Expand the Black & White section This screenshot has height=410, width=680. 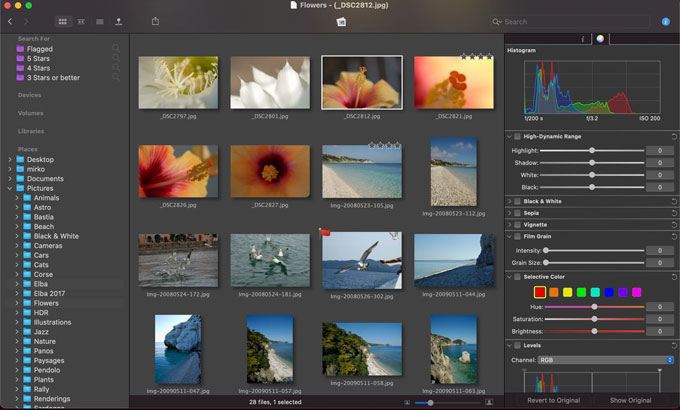510,201
